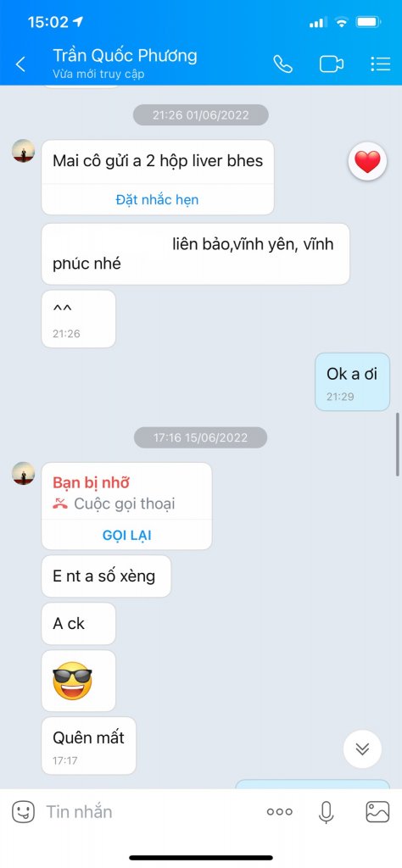Tap the red heart reaction
This screenshot has height=868, width=402.
[368, 162]
